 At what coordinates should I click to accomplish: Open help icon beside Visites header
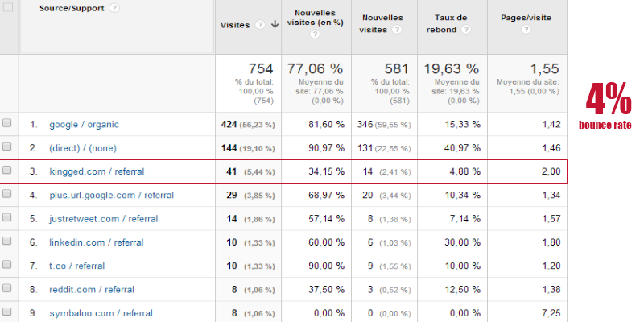[x=259, y=25]
